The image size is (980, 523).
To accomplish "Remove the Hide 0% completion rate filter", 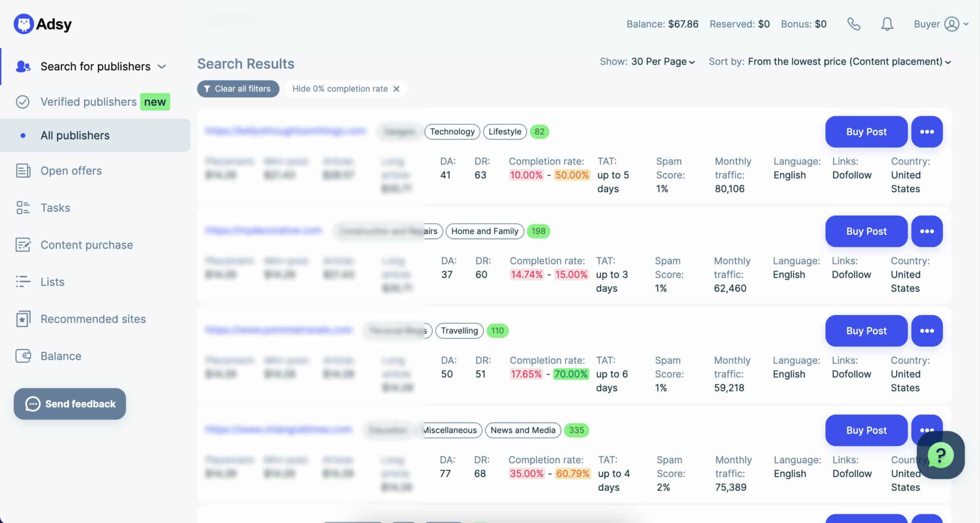I will [396, 89].
